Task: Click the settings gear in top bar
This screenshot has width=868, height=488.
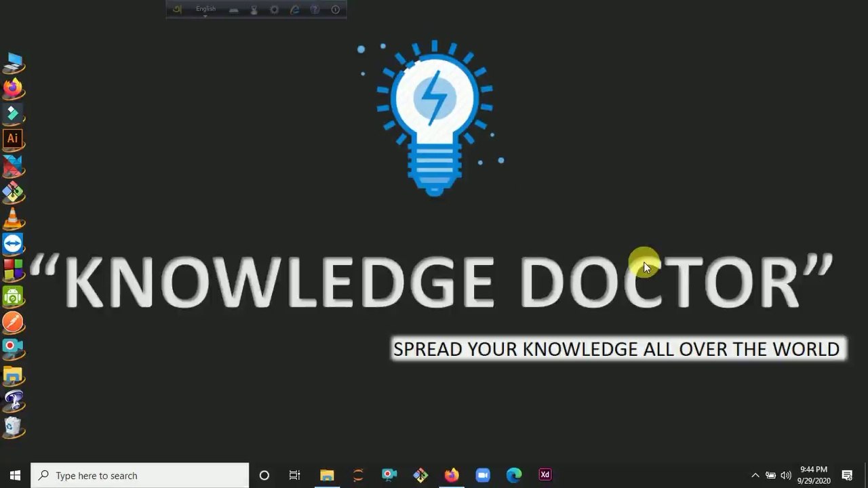Action: [275, 9]
